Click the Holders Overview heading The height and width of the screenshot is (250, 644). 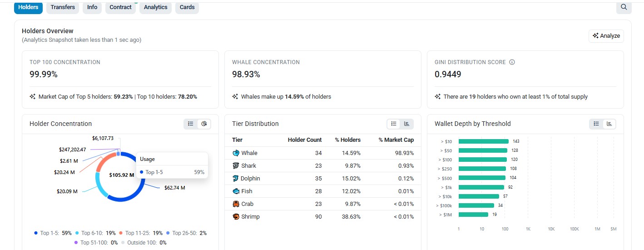pyautogui.click(x=48, y=31)
